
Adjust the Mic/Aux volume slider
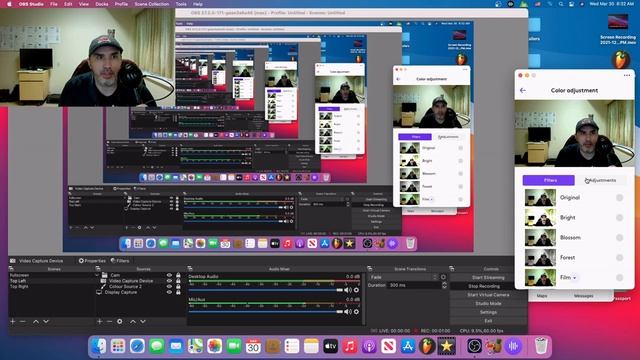click(266, 312)
